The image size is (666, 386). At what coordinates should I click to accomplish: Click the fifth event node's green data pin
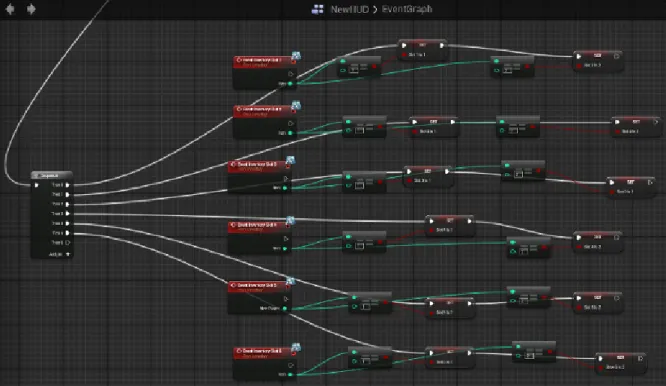[285, 309]
